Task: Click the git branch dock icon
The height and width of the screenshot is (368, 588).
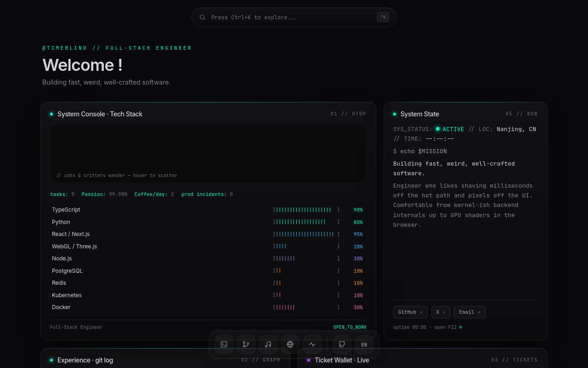Action: 246,345
